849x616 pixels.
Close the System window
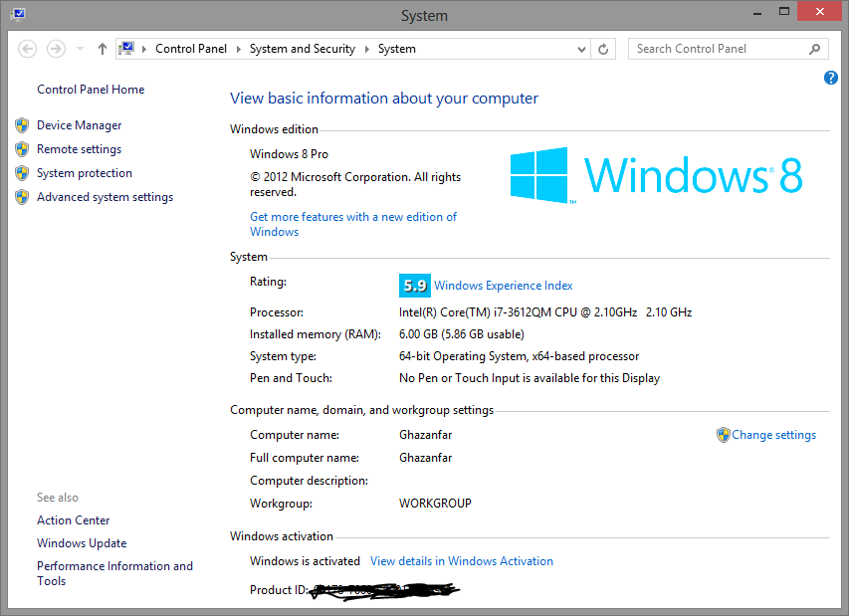(x=820, y=11)
